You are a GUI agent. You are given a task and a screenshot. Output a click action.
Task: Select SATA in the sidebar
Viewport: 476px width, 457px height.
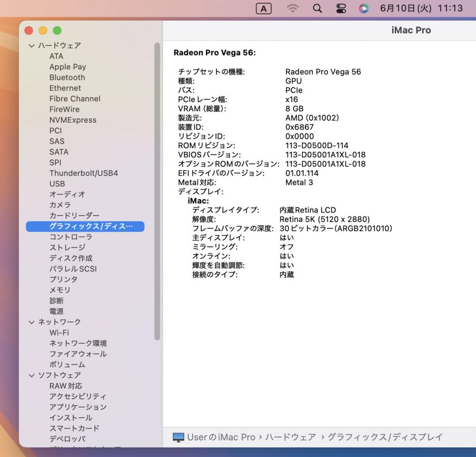(59, 152)
